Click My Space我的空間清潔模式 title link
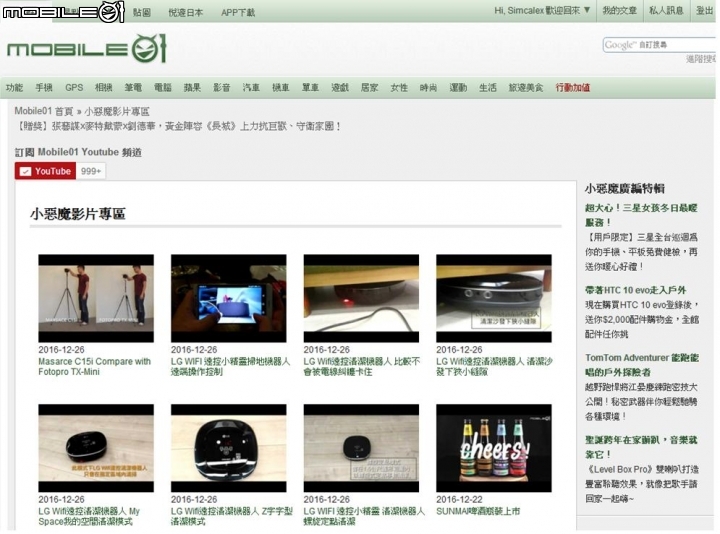Viewport: 720px width, 534px height. click(x=89, y=516)
